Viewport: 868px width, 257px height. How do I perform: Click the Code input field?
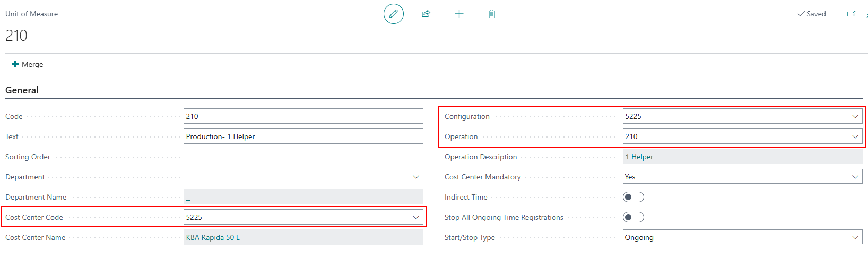pyautogui.click(x=303, y=116)
